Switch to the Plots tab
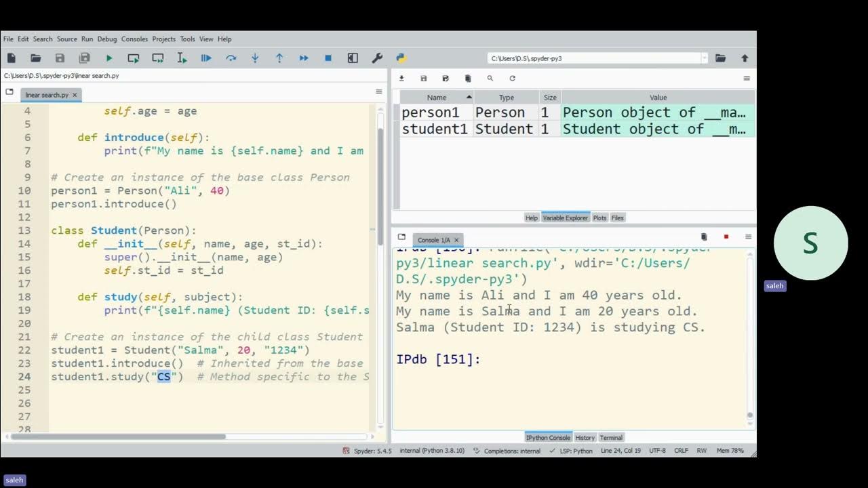The image size is (868, 488). [x=600, y=218]
